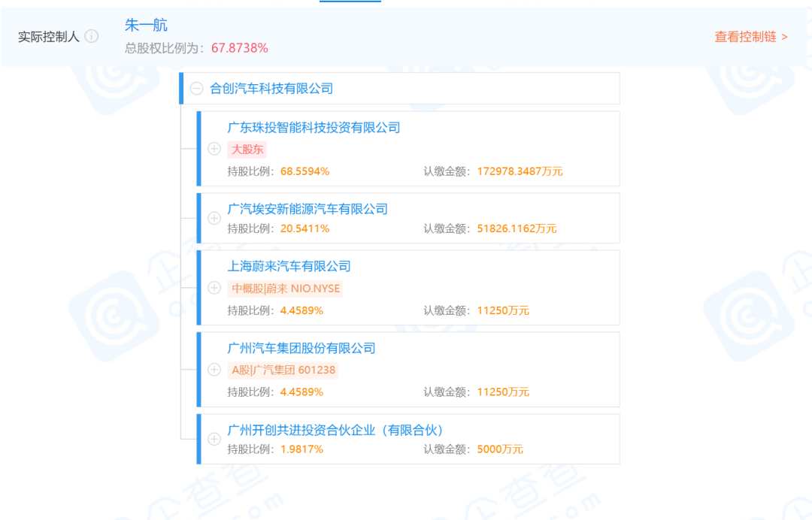812x520 pixels.
Task: Click total equity ratio 67.8738%
Action: (240, 48)
